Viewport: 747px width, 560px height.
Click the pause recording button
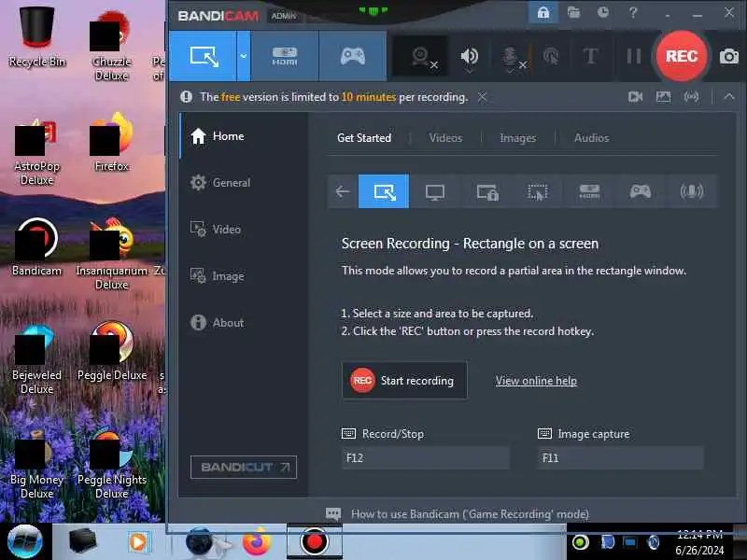point(634,56)
